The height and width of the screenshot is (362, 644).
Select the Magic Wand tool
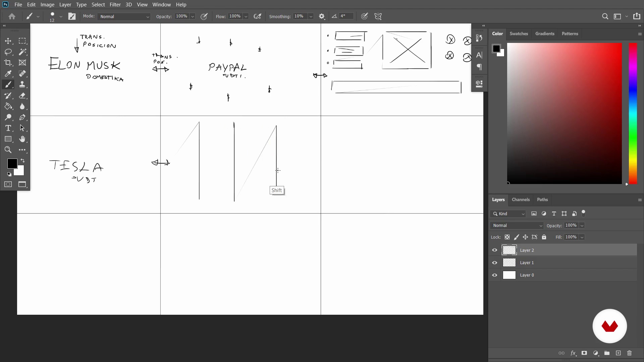click(x=22, y=52)
